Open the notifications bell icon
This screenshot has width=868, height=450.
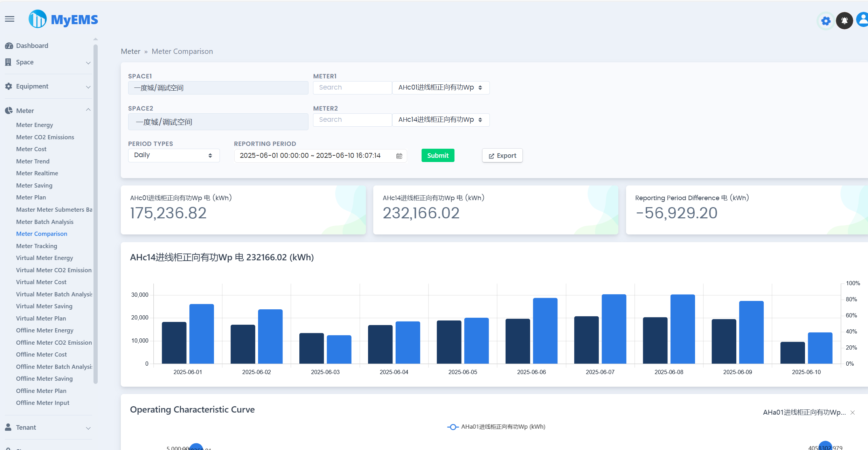(844, 21)
